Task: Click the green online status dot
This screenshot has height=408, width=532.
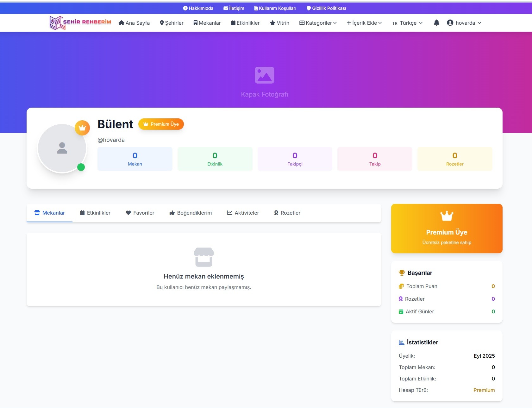Action: click(x=81, y=167)
